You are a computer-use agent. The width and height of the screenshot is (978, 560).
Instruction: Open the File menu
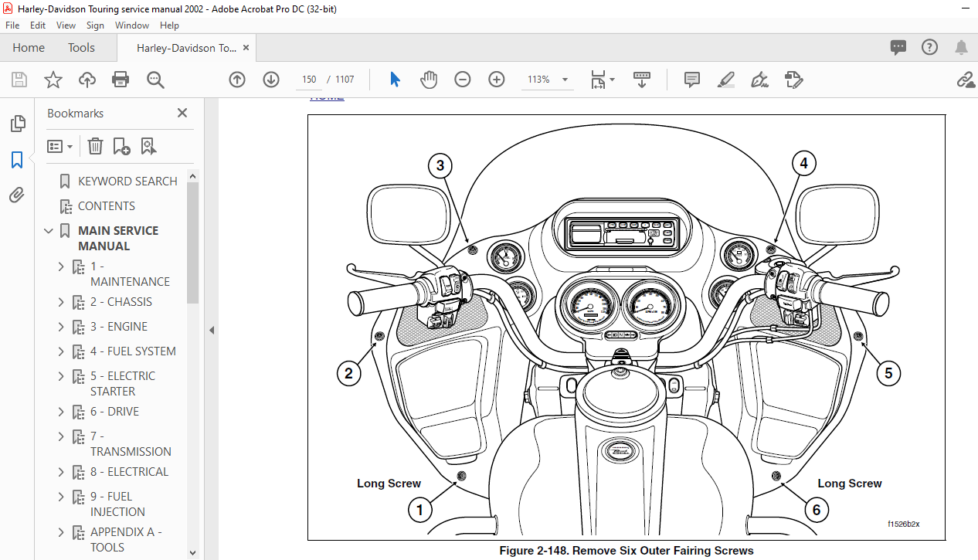(x=12, y=25)
